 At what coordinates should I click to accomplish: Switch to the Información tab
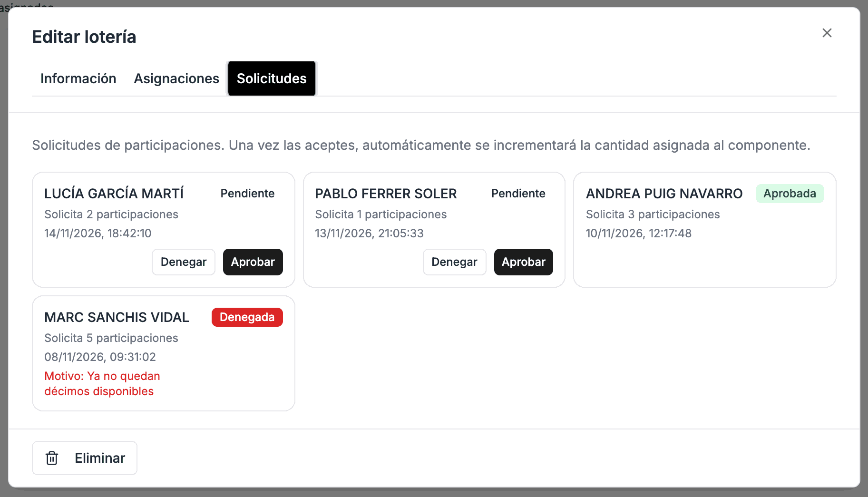click(x=78, y=78)
